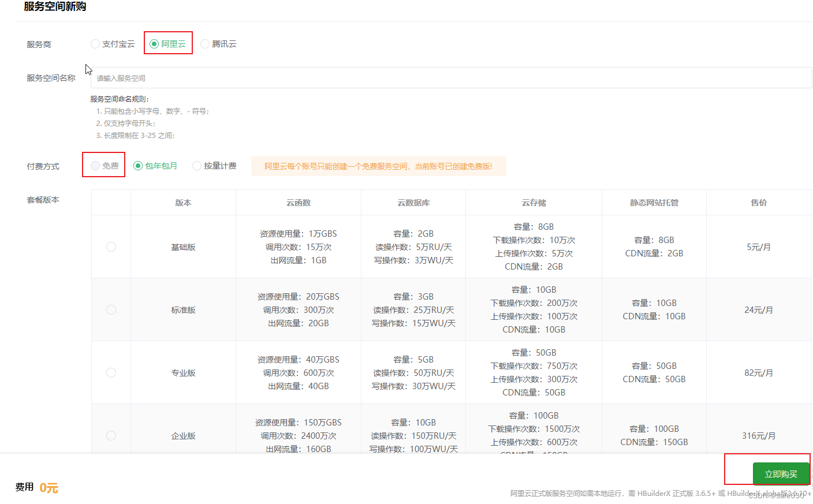The width and height of the screenshot is (813, 504).
Task: Click the 云存储 column header
Action: (x=534, y=203)
